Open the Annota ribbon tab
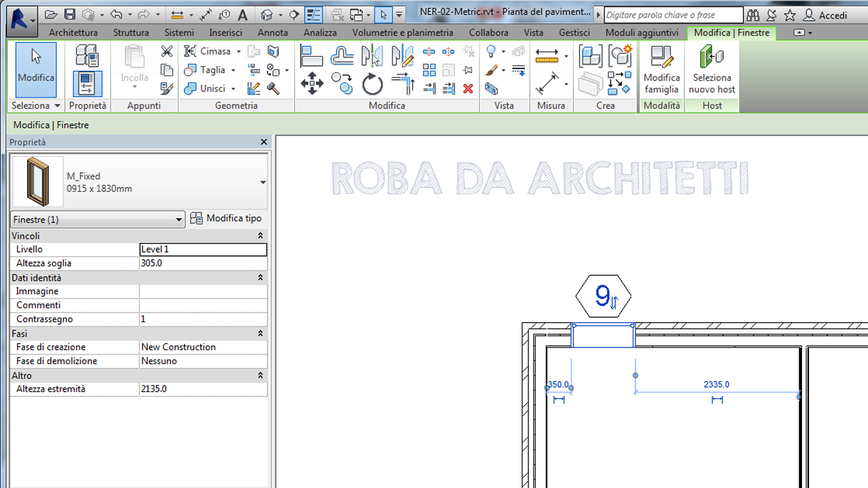The width and height of the screenshot is (868, 488). point(273,32)
